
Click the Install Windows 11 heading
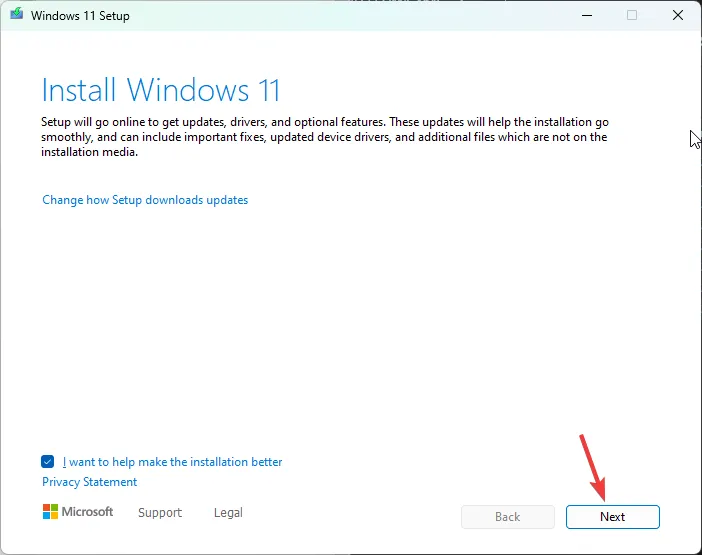pyautogui.click(x=161, y=90)
